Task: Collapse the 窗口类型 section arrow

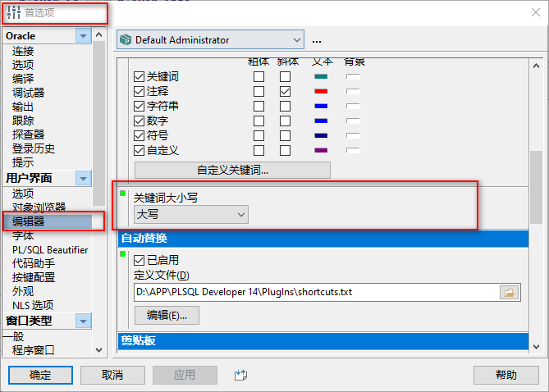Action: 84,321
